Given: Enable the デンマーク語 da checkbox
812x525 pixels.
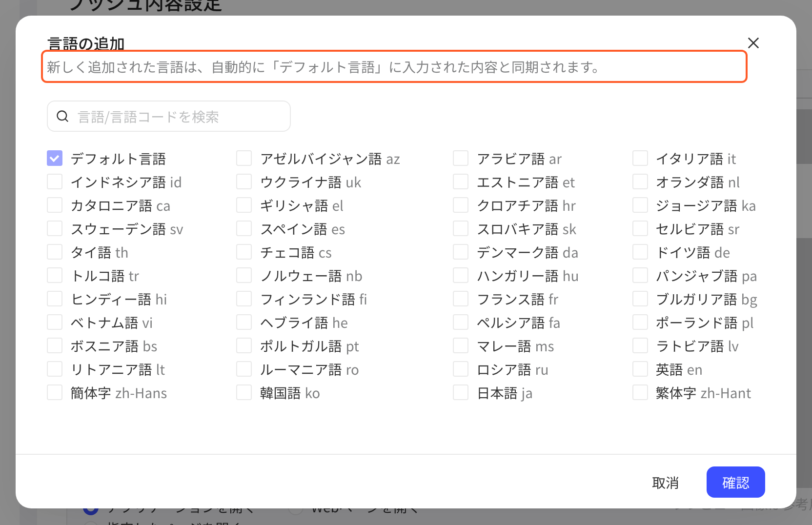Looking at the screenshot, I should [x=461, y=252].
